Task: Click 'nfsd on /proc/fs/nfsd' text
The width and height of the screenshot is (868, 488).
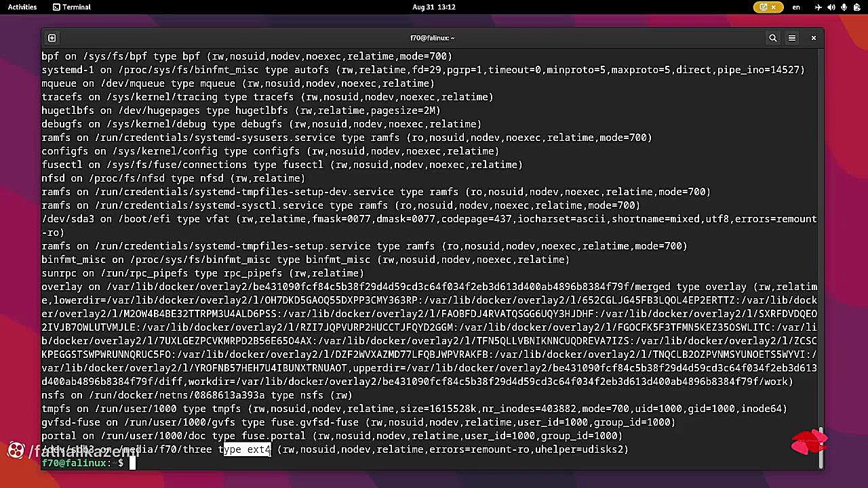Action: (103, 178)
